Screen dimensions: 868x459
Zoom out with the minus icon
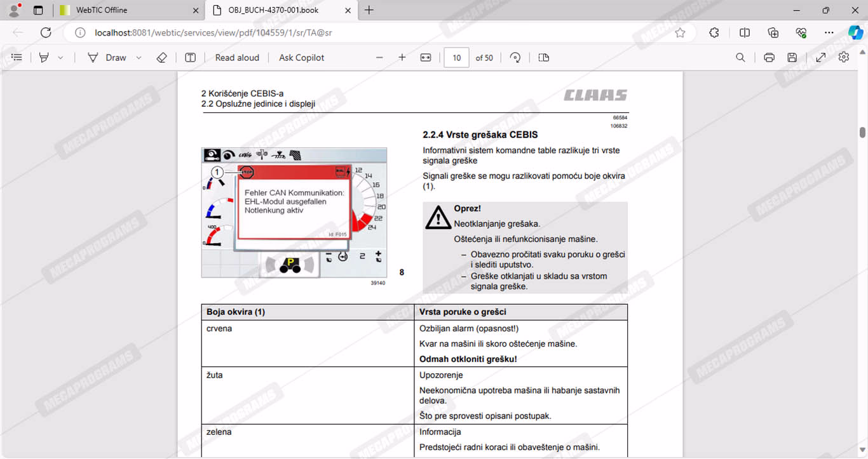click(x=379, y=57)
